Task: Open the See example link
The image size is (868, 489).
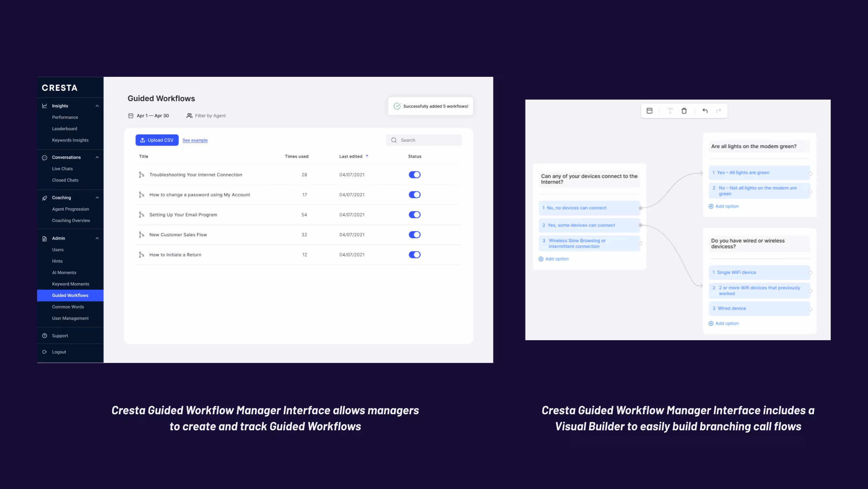Action: click(195, 140)
